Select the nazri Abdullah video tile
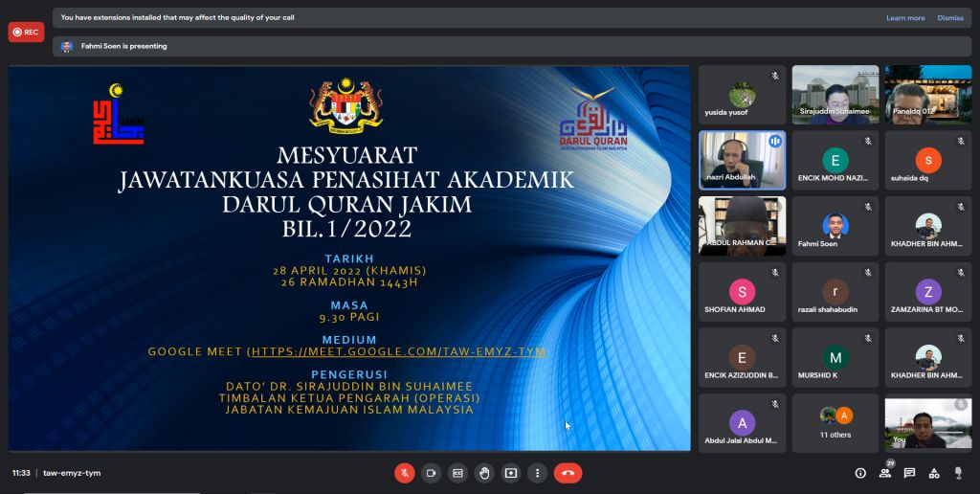 (742, 160)
